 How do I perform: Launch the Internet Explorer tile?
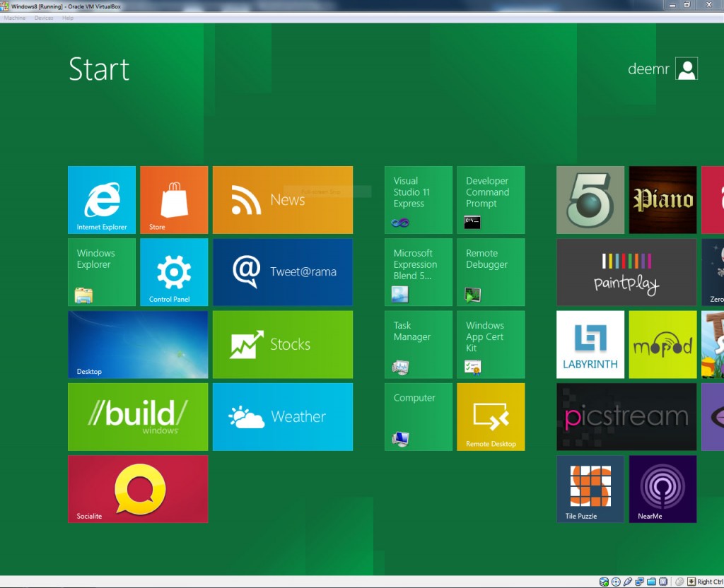click(x=101, y=199)
